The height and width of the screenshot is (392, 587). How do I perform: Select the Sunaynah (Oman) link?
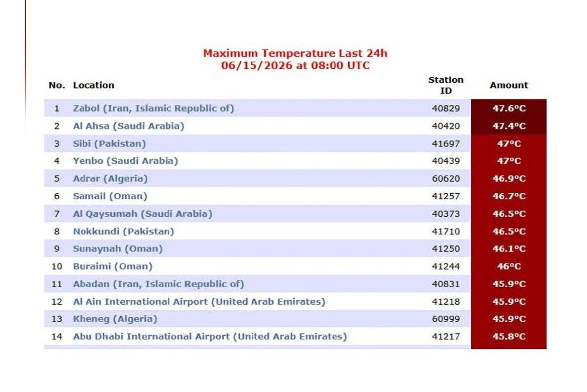[118, 249]
